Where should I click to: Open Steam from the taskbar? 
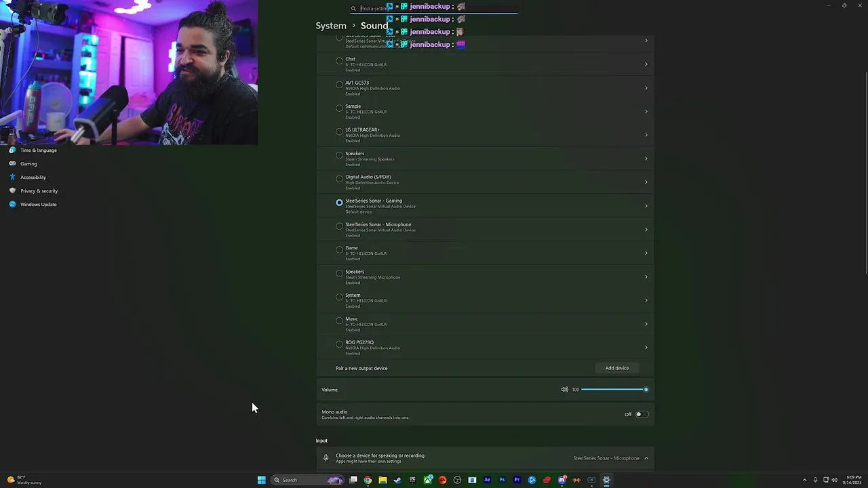click(x=397, y=480)
